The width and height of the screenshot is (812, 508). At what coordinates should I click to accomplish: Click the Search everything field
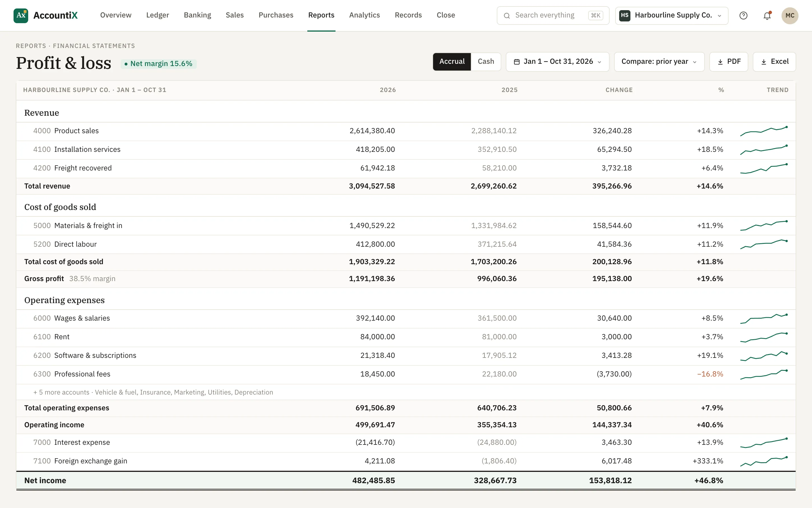[x=553, y=16]
